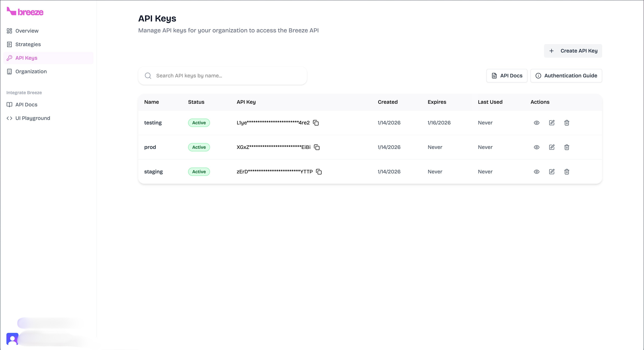The width and height of the screenshot is (644, 350).
Task: Copy the testing API key
Action: click(x=316, y=123)
